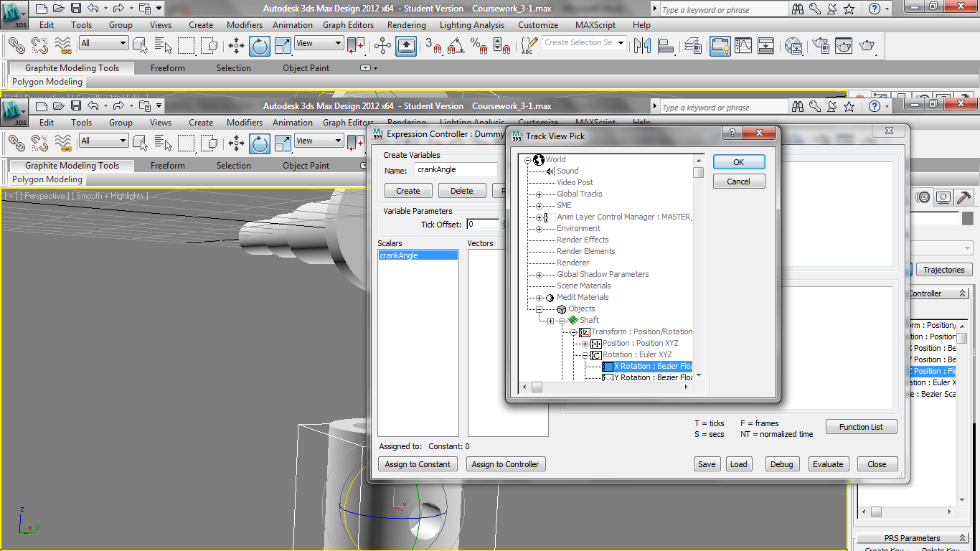Open the Manage Layers dialog
This screenshot has width=980, height=551.
coord(693,46)
